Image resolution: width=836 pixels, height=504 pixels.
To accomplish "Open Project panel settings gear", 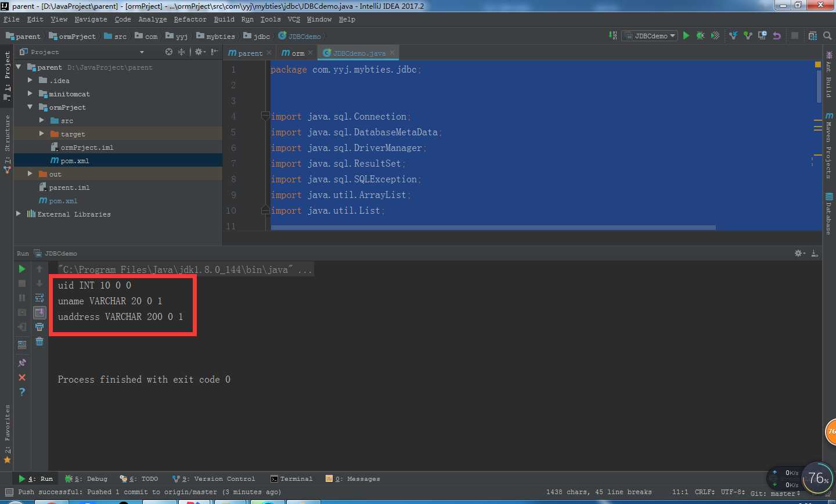I will pos(200,52).
